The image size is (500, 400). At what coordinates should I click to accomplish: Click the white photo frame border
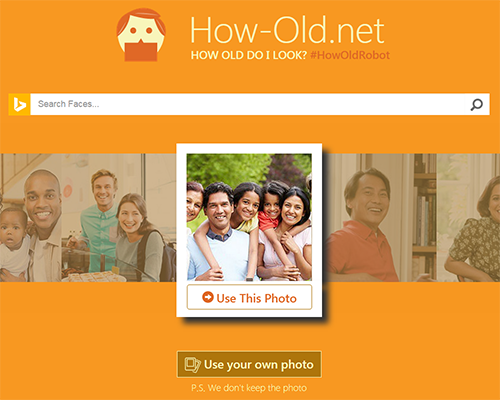[x=249, y=148]
